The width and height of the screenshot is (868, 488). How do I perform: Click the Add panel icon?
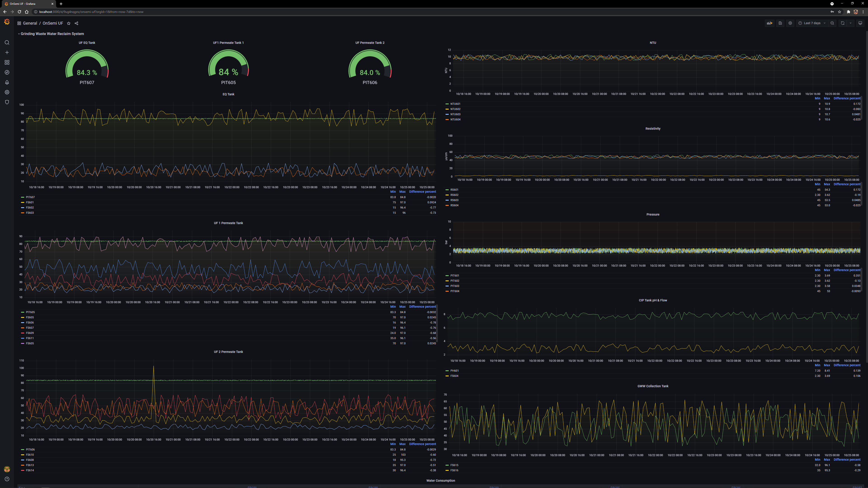click(769, 23)
